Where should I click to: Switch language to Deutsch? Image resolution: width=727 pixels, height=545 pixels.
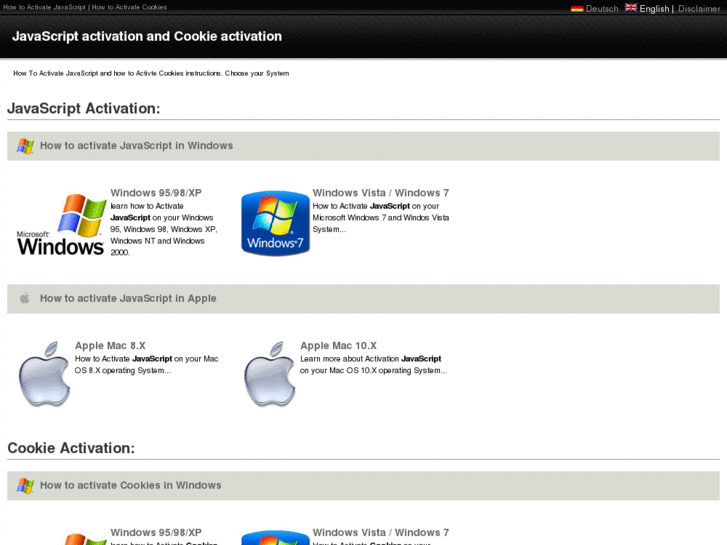point(602,9)
